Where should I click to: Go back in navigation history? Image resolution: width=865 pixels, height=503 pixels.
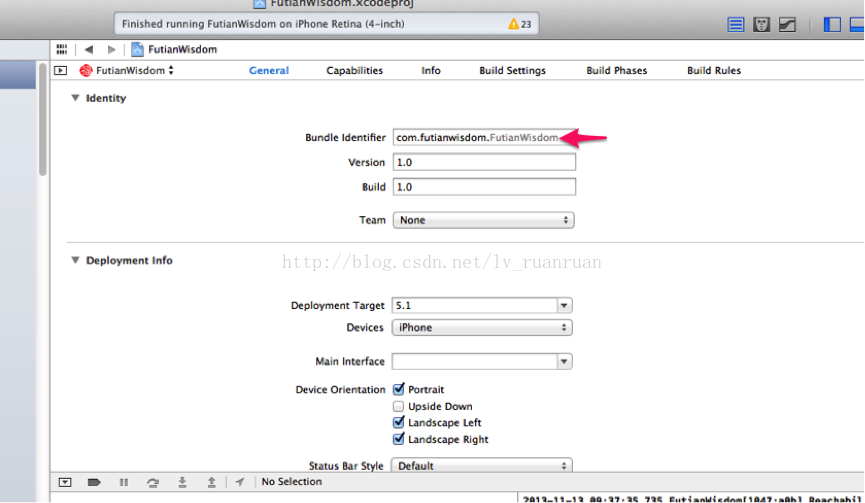[x=88, y=49]
